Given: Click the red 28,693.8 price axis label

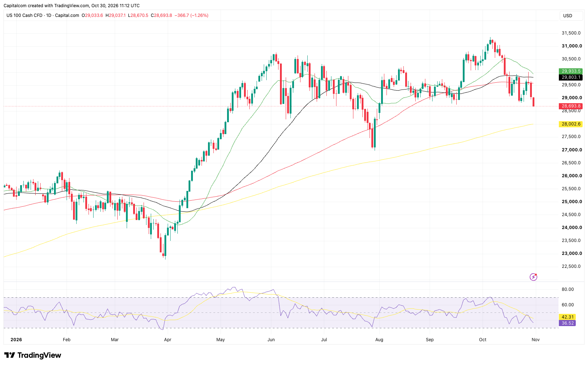Looking at the screenshot, I should click(571, 106).
